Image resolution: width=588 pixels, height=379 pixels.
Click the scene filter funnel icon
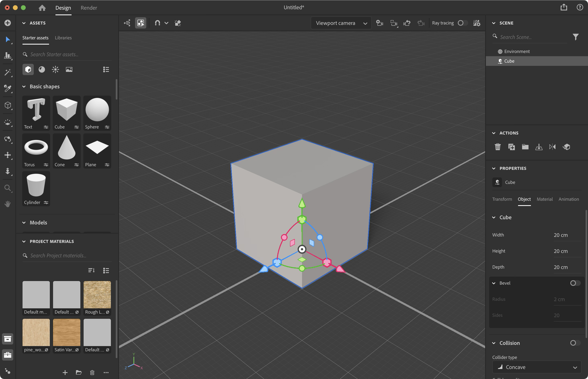575,37
